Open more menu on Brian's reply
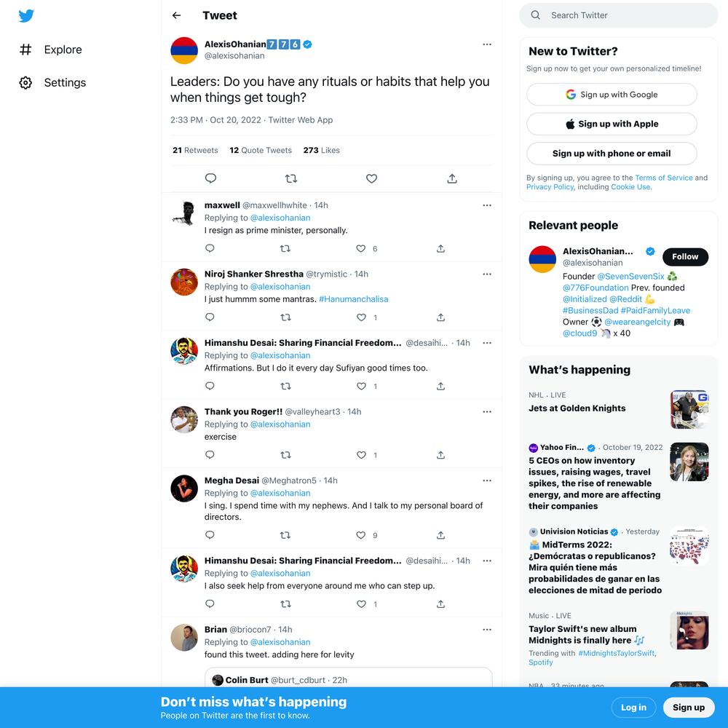Viewport: 728px width, 728px height. click(x=486, y=630)
